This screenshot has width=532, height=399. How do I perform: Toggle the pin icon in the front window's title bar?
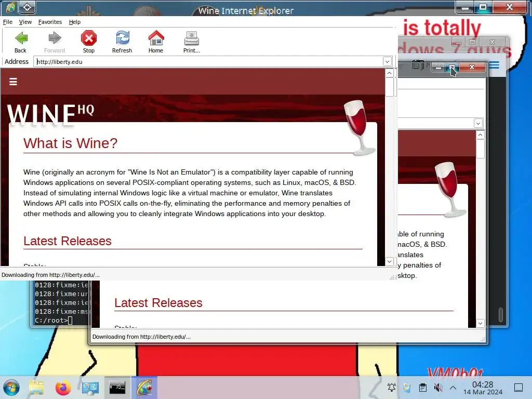coord(27,7)
